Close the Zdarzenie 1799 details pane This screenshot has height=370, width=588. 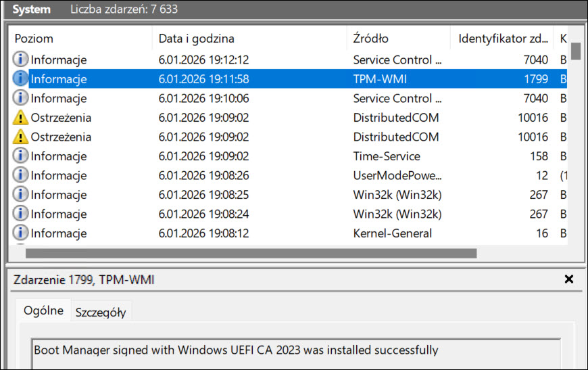pyautogui.click(x=568, y=279)
